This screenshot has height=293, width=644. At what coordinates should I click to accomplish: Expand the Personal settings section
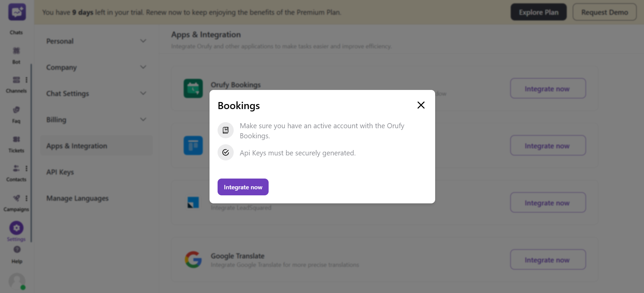click(x=96, y=41)
